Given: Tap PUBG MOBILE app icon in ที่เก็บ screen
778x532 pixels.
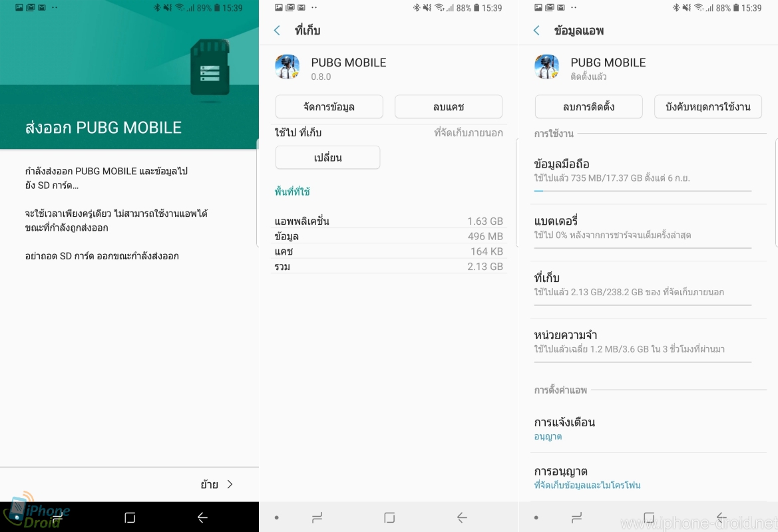Looking at the screenshot, I should click(x=287, y=67).
